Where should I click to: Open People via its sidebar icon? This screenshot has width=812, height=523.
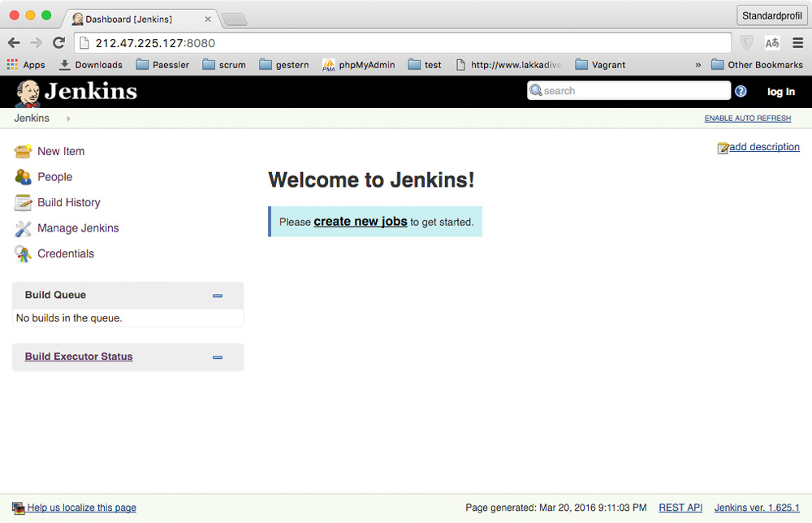[x=23, y=177]
